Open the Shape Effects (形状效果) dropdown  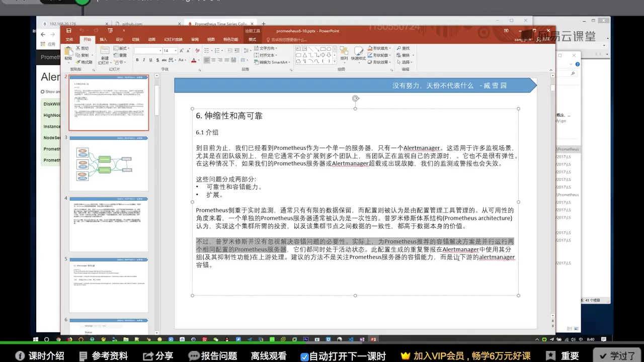[379, 62]
